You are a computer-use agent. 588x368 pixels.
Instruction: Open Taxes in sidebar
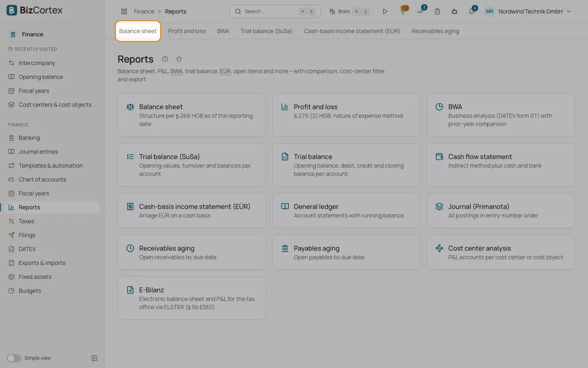pyautogui.click(x=52, y=221)
